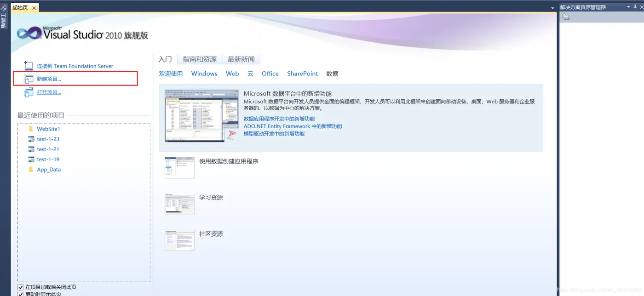The image size is (644, 296).
Task: Open recent project test-1-21
Action: coord(48,149)
